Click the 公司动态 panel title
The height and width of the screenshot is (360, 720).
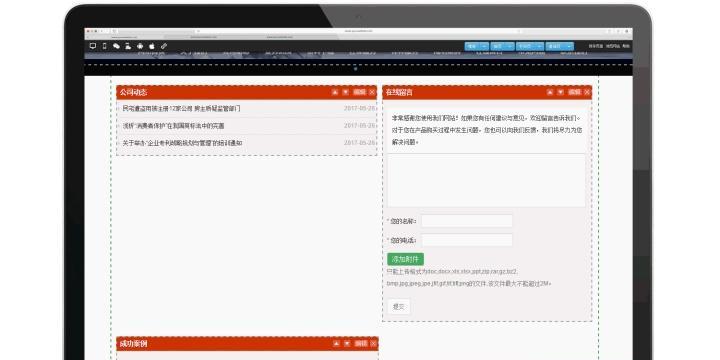(x=133, y=92)
